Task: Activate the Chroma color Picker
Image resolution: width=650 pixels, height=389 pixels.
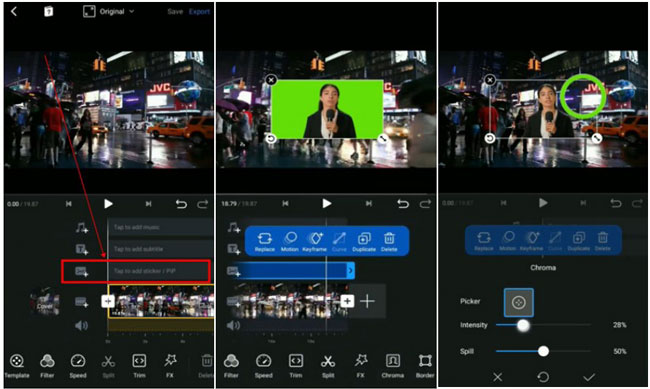Action: point(519,302)
